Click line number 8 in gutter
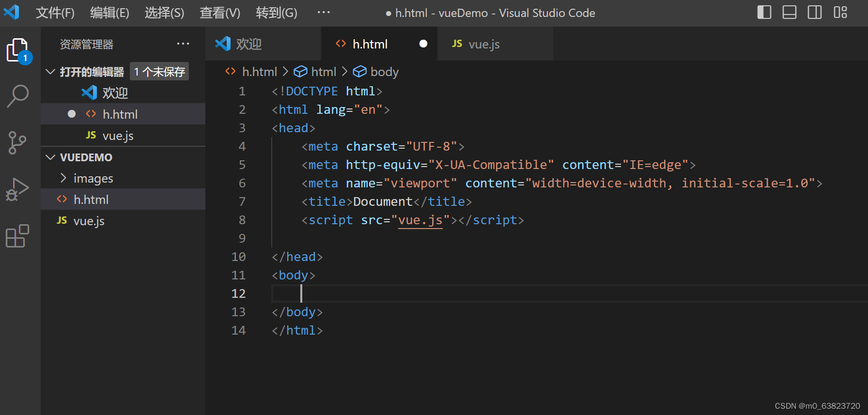 pos(242,220)
